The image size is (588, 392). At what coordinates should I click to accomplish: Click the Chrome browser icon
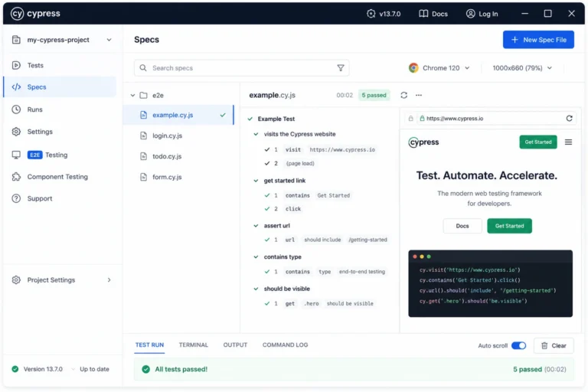[x=413, y=68]
